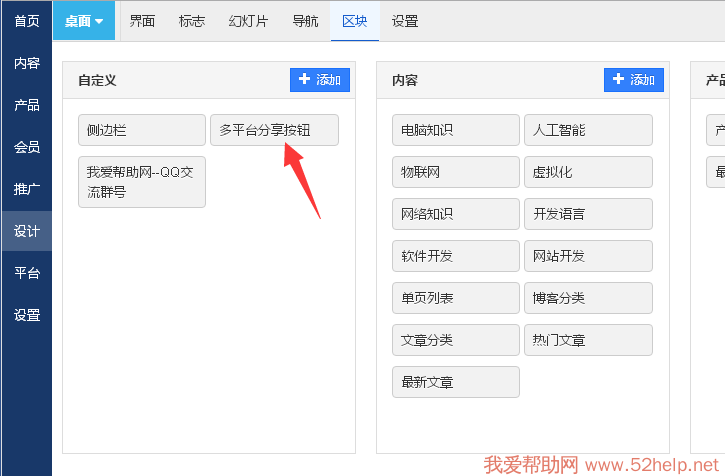Open the 侧边栏 custom block
725x476 pixels.
click(x=142, y=130)
